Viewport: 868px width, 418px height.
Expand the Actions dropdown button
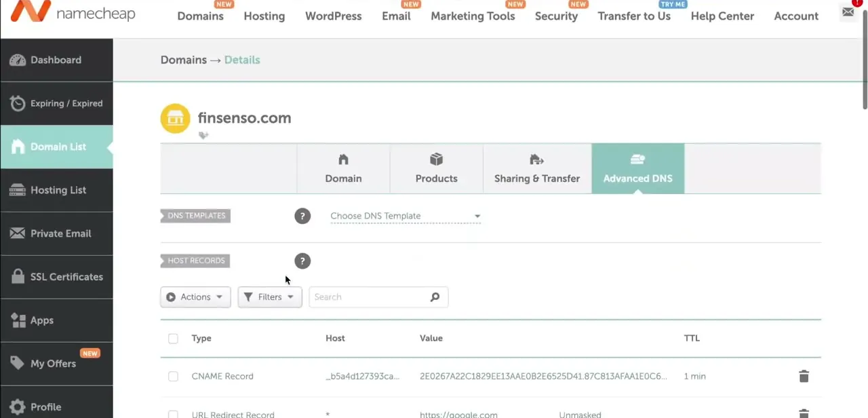pos(195,297)
